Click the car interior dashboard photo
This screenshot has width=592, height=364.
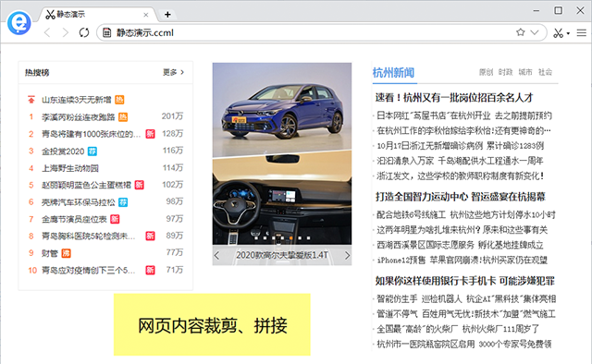click(x=282, y=200)
